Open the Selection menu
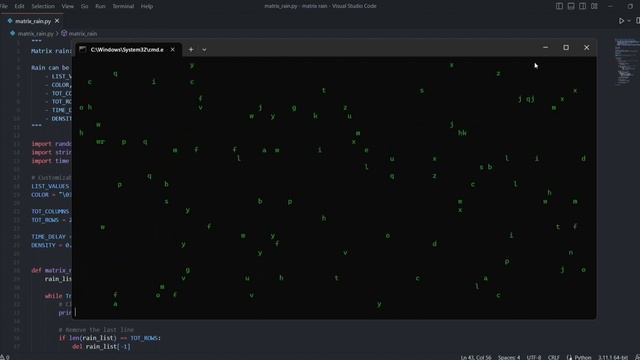This screenshot has width=640, height=360. [43, 6]
